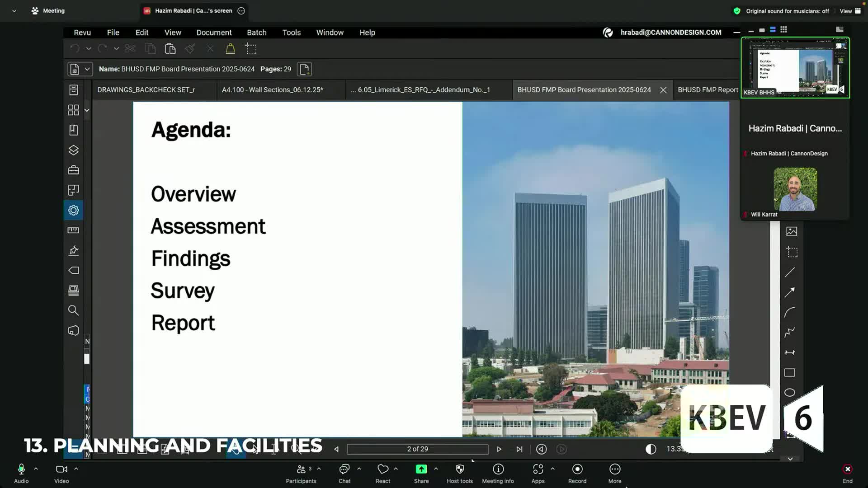868x488 pixels.
Task: Click the Paste clipboard toolbar icon
Action: (170, 49)
